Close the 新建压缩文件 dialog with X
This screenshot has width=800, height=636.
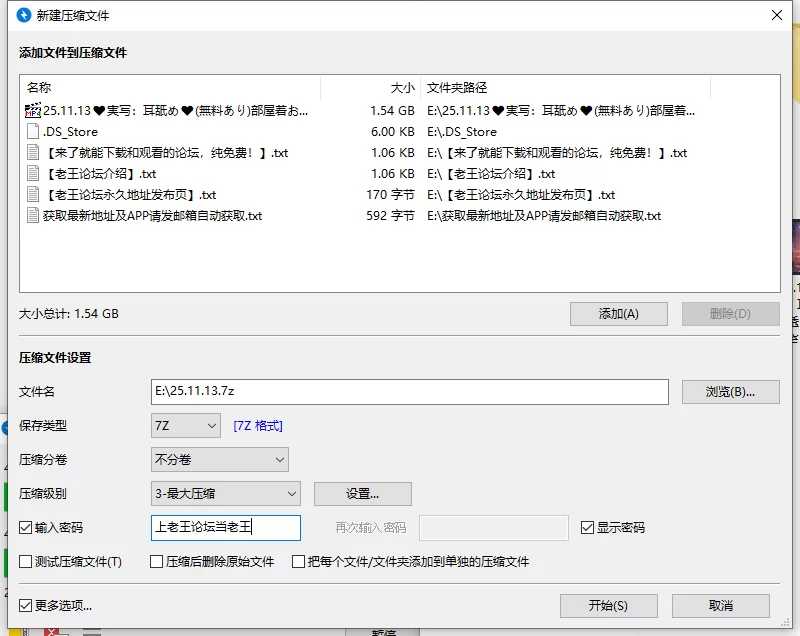coord(777,15)
